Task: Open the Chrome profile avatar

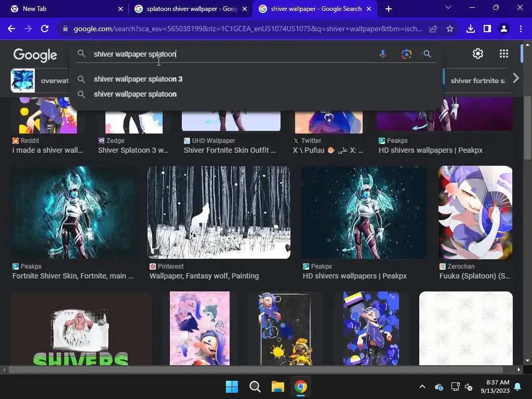Action: point(504,29)
